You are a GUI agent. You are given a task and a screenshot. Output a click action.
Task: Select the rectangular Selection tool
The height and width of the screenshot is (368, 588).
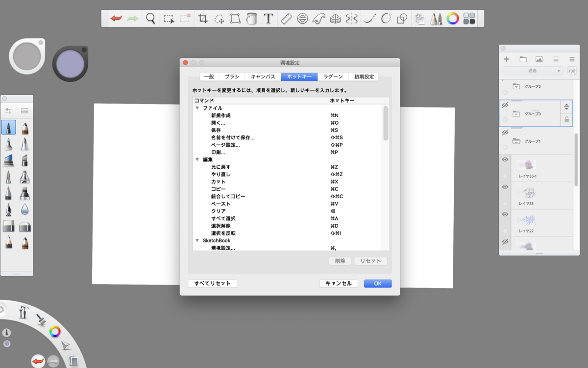[169, 19]
